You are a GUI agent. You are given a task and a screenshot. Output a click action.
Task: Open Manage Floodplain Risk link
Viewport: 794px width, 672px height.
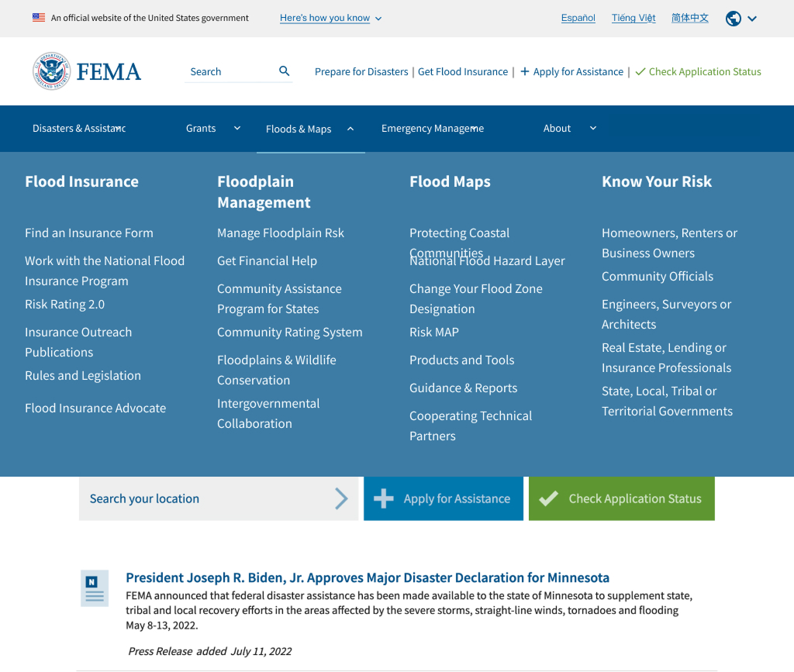click(x=281, y=233)
